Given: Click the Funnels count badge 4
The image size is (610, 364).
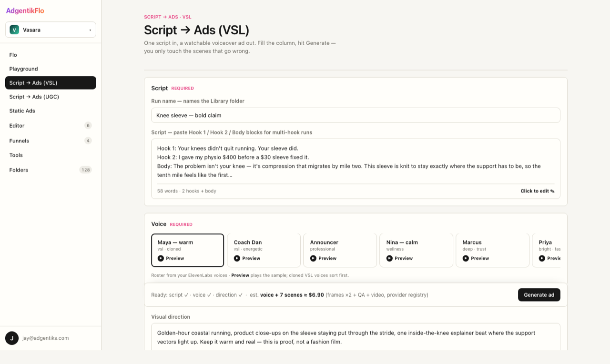Looking at the screenshot, I should pos(88,141).
